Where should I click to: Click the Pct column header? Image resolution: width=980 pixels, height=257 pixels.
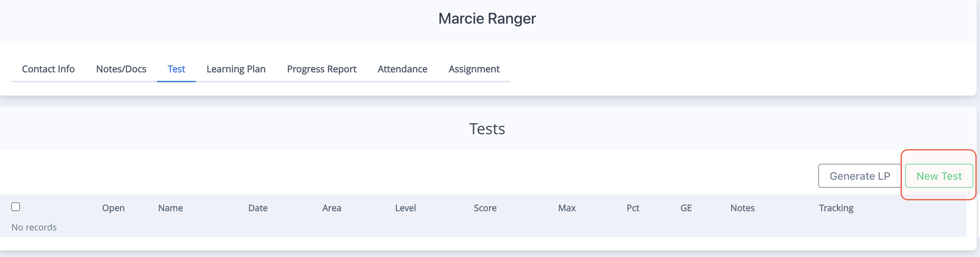(x=633, y=208)
